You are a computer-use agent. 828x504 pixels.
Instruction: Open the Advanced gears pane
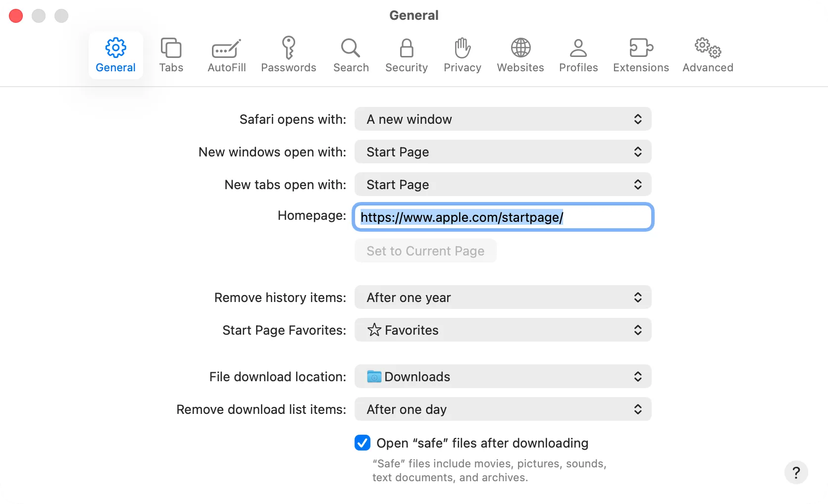(708, 55)
